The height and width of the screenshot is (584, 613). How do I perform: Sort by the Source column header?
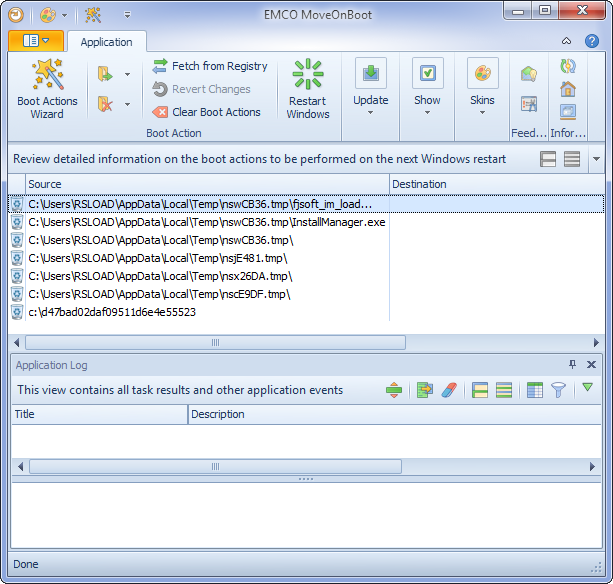[x=207, y=184]
